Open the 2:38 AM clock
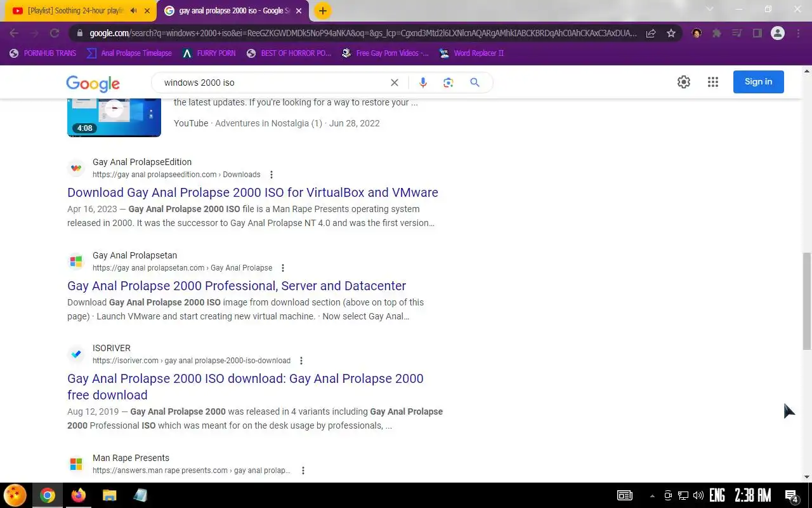The image size is (812, 508). [x=753, y=495]
